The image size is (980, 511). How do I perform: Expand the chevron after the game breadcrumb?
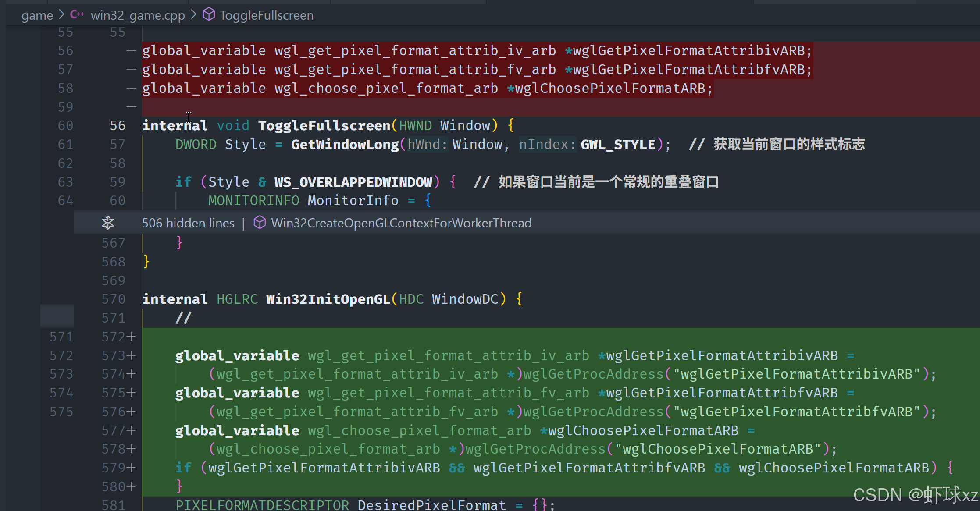[x=61, y=15]
